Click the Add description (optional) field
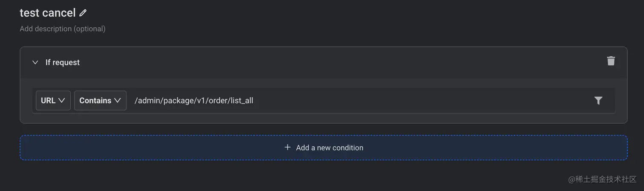The height and width of the screenshot is (191, 644). pos(63,29)
